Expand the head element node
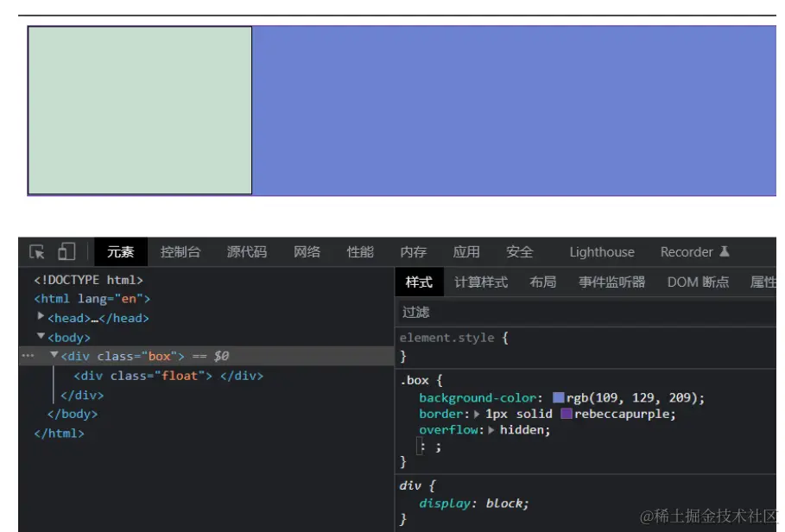This screenshot has height=532, width=785. 41,316
